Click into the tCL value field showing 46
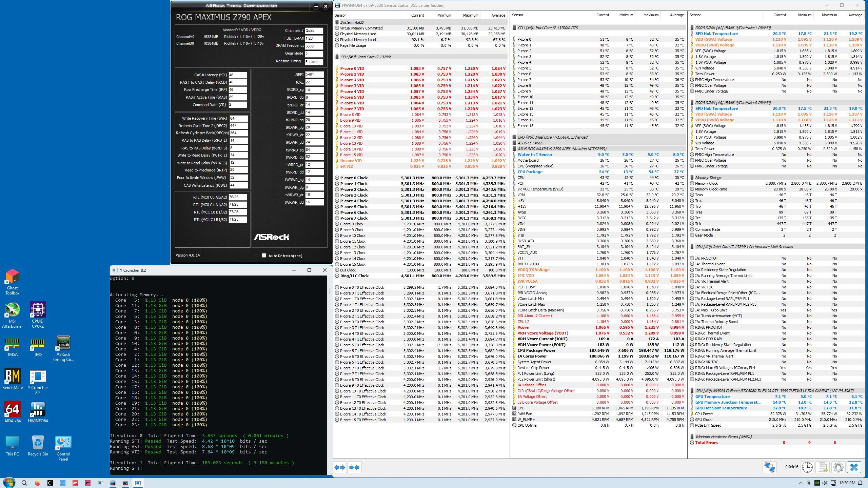868x488 pixels. coord(238,75)
